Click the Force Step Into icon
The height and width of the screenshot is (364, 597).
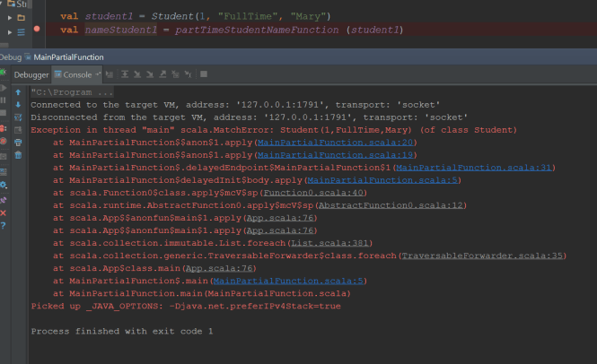click(x=150, y=74)
